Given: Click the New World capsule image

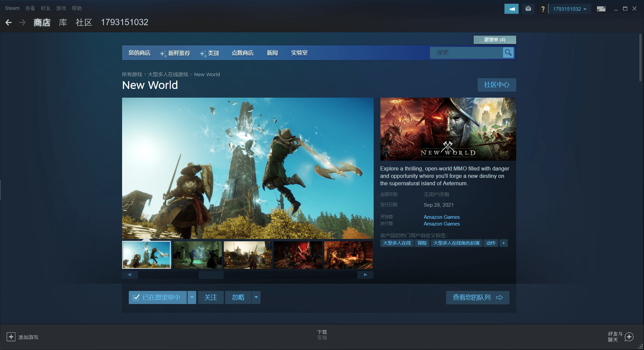Looking at the screenshot, I should pos(448,129).
